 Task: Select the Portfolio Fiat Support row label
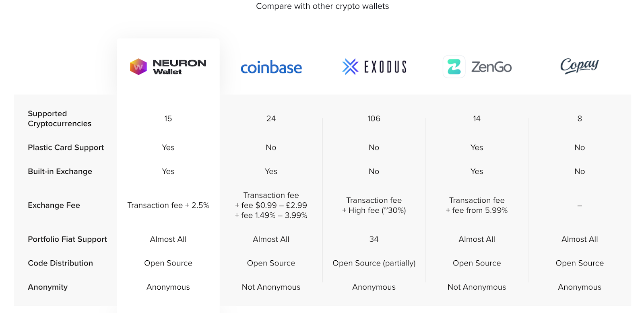pyautogui.click(x=67, y=239)
